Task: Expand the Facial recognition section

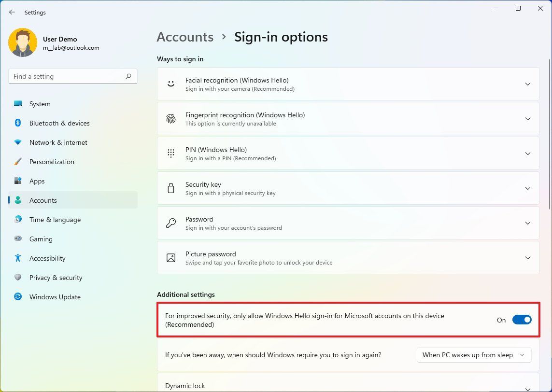Action: pyautogui.click(x=528, y=84)
